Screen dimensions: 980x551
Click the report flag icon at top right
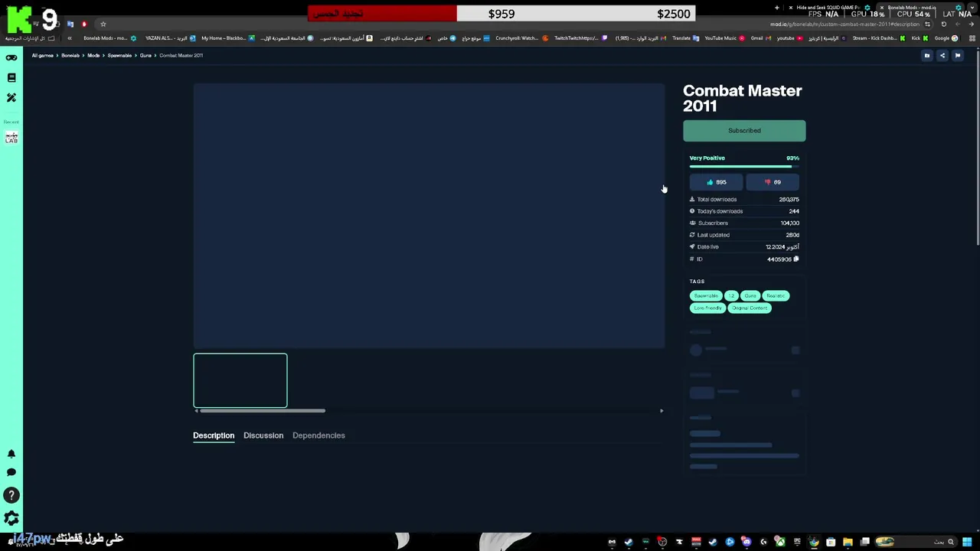(x=957, y=55)
